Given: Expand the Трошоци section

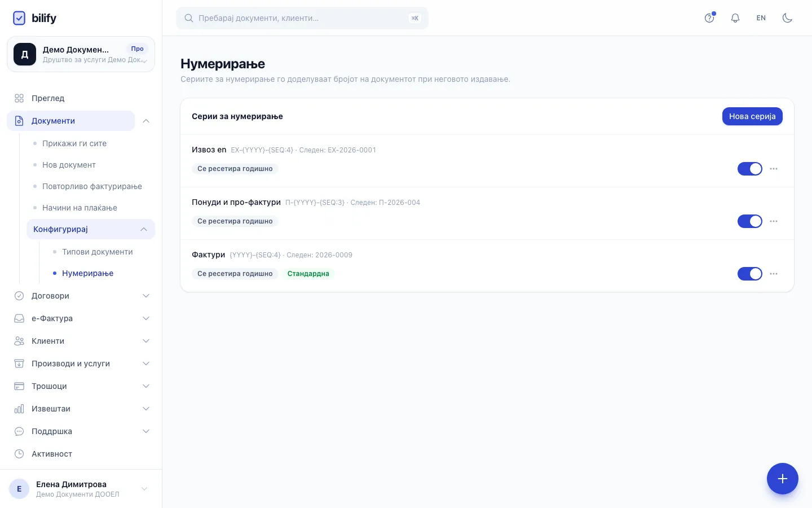Looking at the screenshot, I should (x=146, y=386).
